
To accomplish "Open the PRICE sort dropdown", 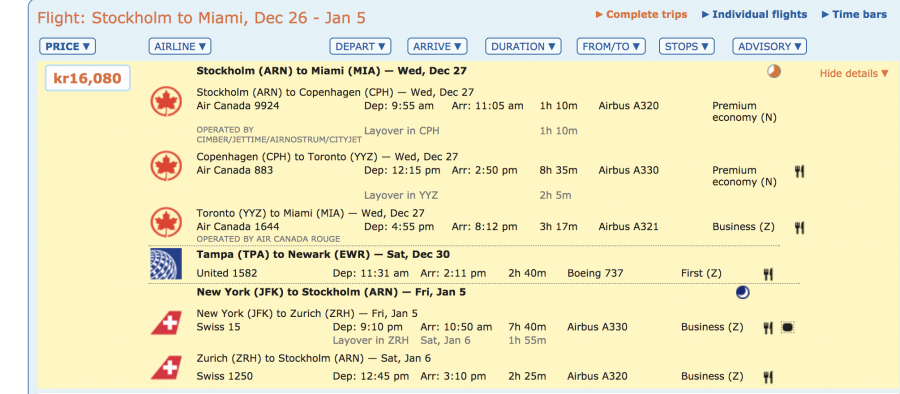I will coord(68,47).
